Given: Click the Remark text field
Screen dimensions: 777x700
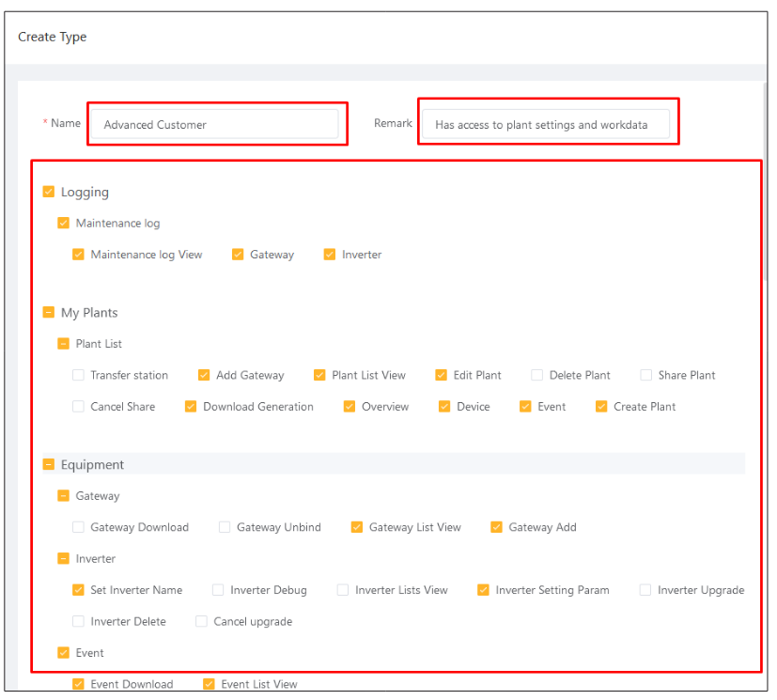Looking at the screenshot, I should [546, 124].
